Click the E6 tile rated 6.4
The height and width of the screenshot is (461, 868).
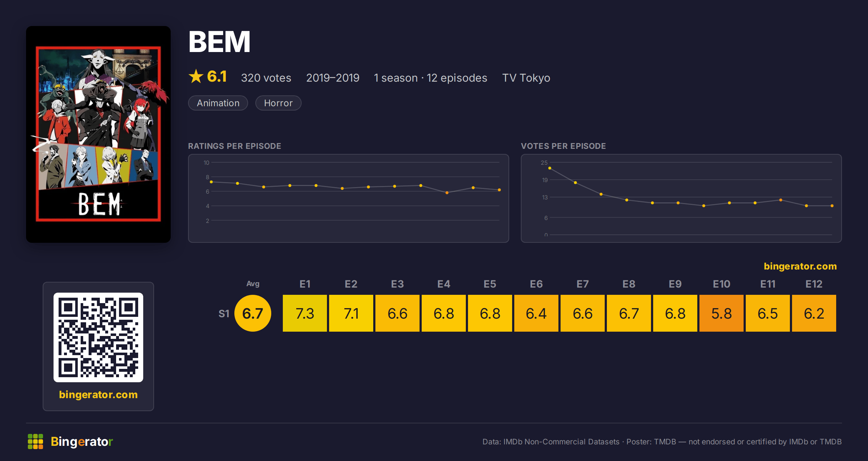[536, 313]
